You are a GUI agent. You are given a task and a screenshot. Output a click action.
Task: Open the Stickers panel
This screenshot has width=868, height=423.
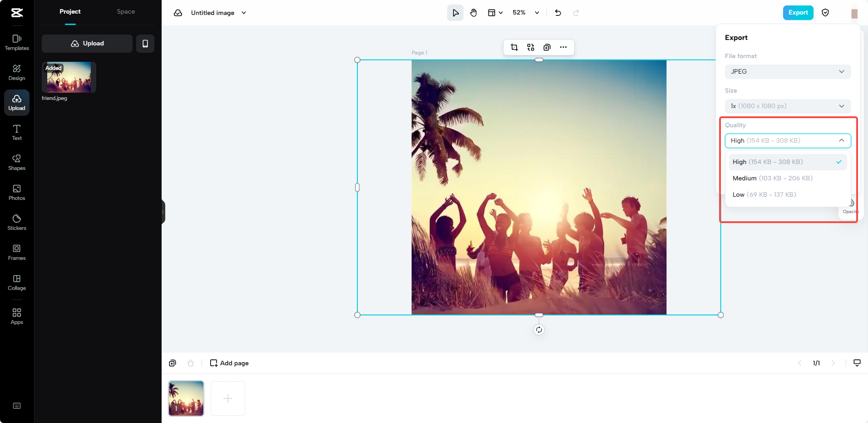click(17, 222)
